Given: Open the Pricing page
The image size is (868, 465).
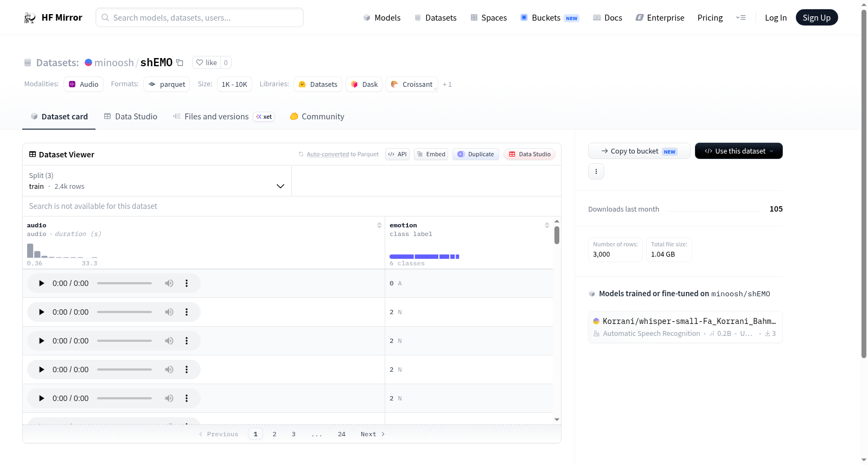Looking at the screenshot, I should pos(710,18).
